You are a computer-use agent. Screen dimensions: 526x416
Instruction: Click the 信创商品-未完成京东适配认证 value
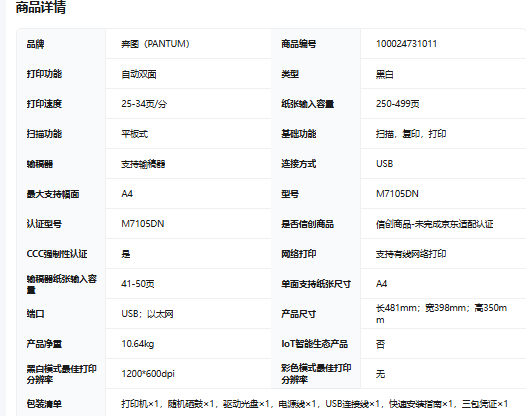pyautogui.click(x=434, y=224)
